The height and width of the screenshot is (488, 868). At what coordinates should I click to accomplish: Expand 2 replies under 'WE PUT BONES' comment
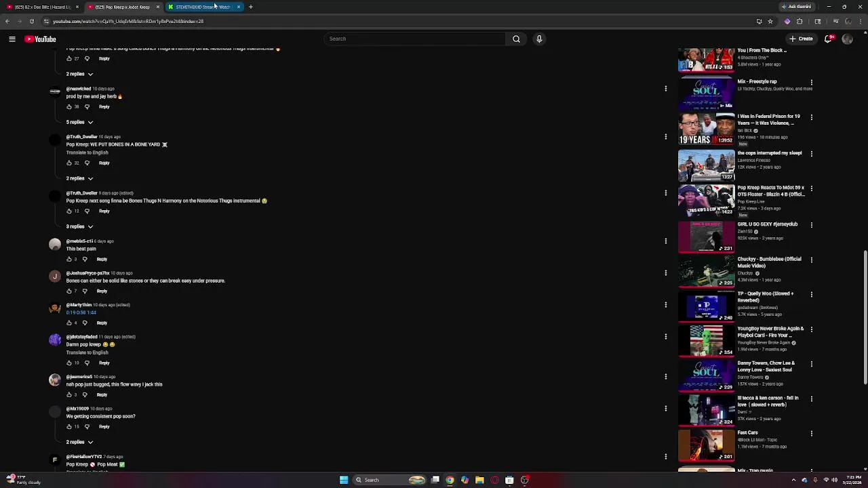(79, 178)
